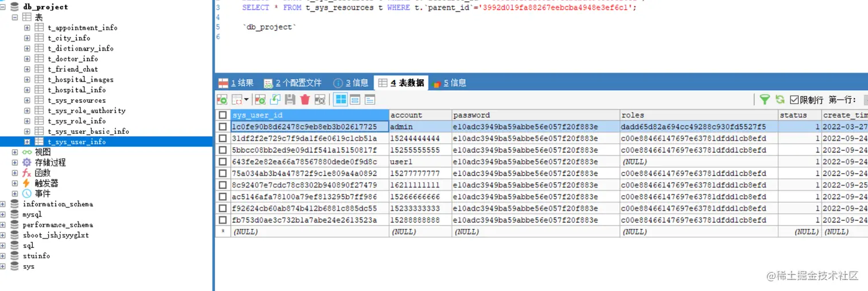This screenshot has width=868, height=291.
Task: Collapse the 表 tables folder
Action: [15, 17]
